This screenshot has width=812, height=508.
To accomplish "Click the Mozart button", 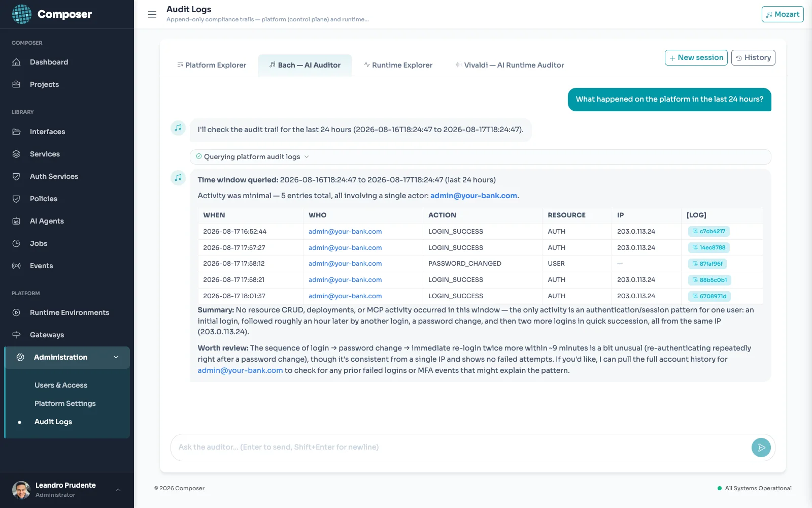I will [783, 14].
